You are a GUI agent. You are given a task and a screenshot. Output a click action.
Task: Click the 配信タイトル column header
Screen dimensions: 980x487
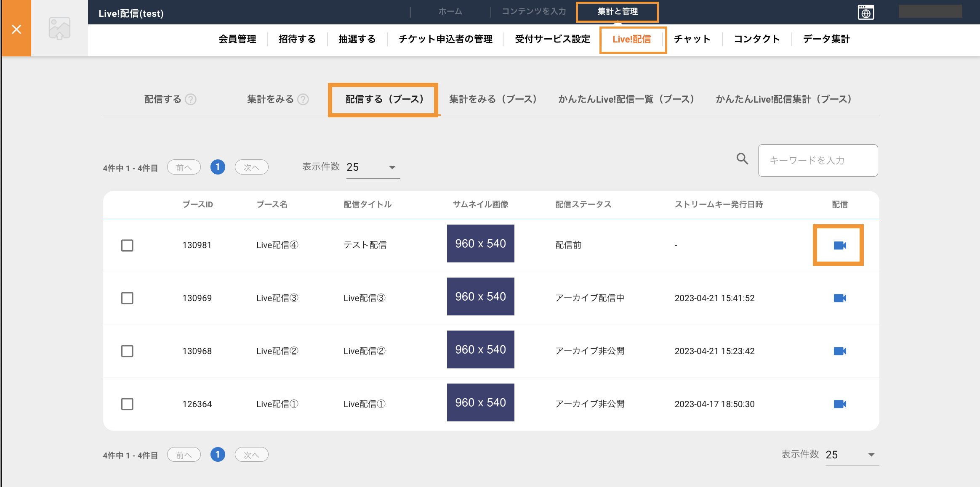click(367, 204)
